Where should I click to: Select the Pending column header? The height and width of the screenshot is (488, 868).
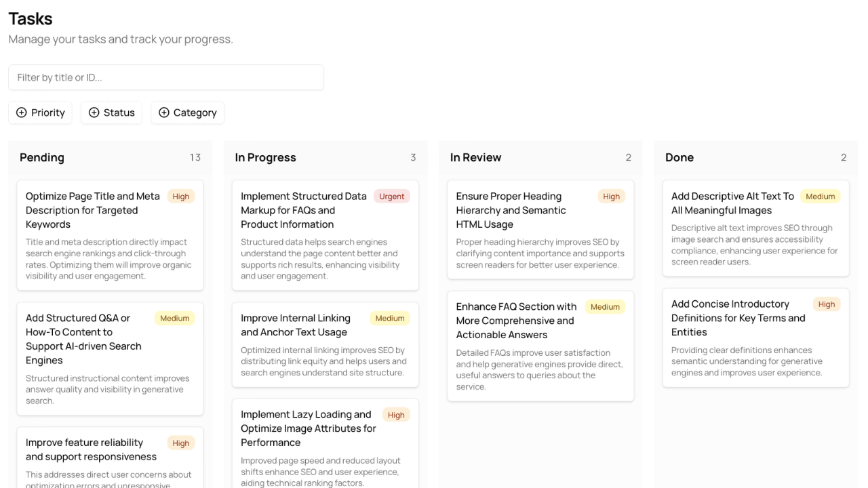42,157
